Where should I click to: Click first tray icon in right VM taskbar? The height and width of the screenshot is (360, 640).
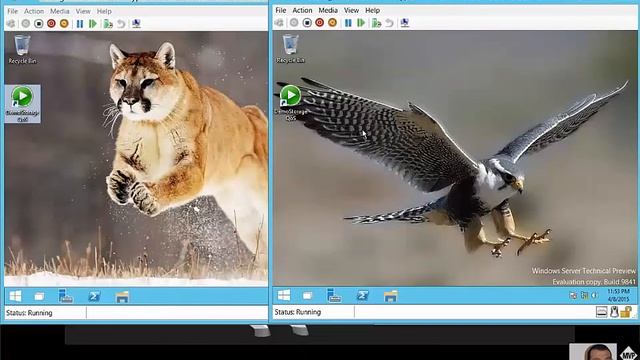573,295
